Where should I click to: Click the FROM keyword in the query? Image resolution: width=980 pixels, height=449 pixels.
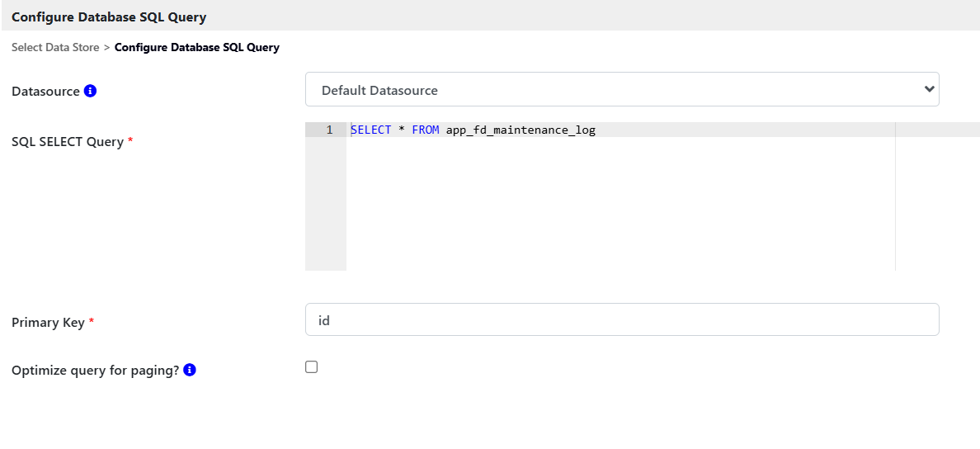426,130
